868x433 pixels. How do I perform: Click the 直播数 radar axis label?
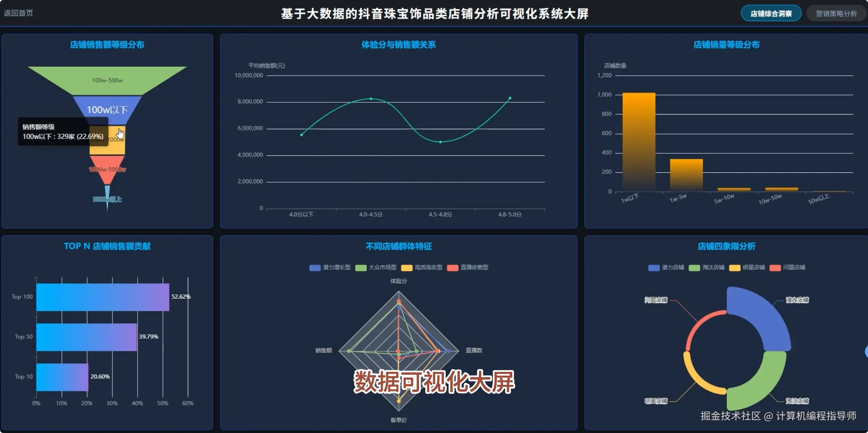[x=474, y=350]
